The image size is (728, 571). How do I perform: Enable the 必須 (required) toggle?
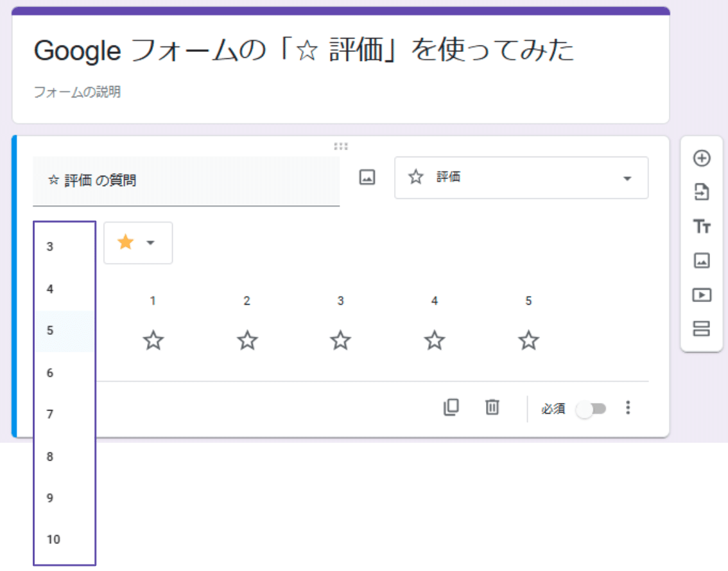(x=591, y=408)
